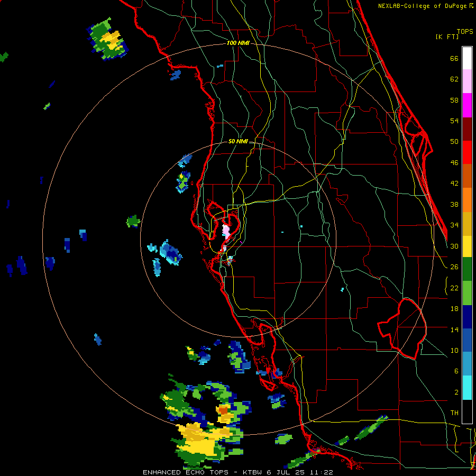Viewport: 476px width, 476px height.
Task: Click the "50 NMI" range ring label
Action: pos(237,141)
